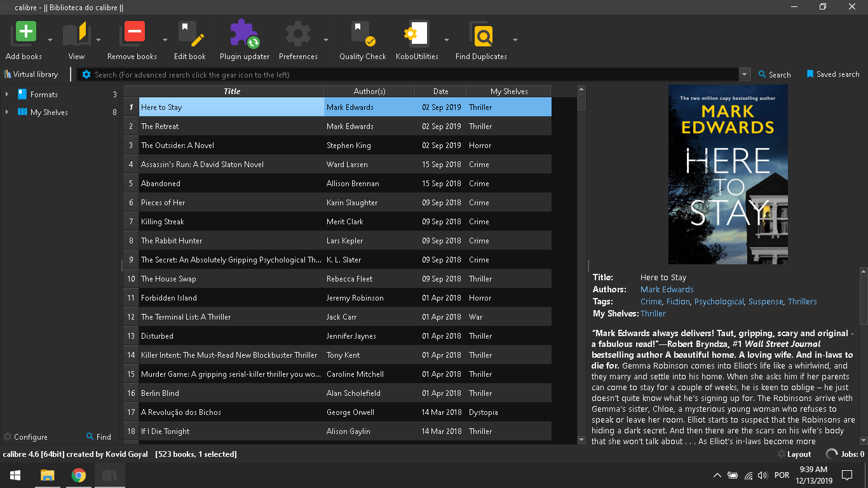Open the Windows notification center
Viewport: 868px width, 488px height.
[846, 475]
